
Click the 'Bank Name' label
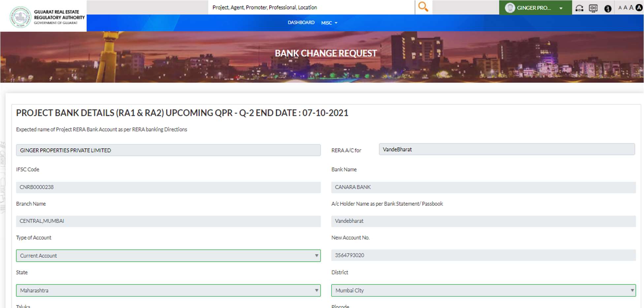344,169
